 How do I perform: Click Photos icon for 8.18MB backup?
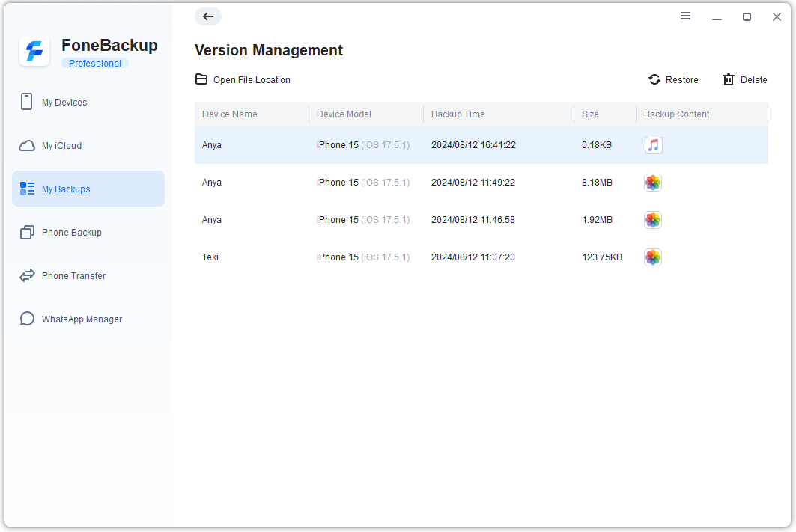click(653, 183)
